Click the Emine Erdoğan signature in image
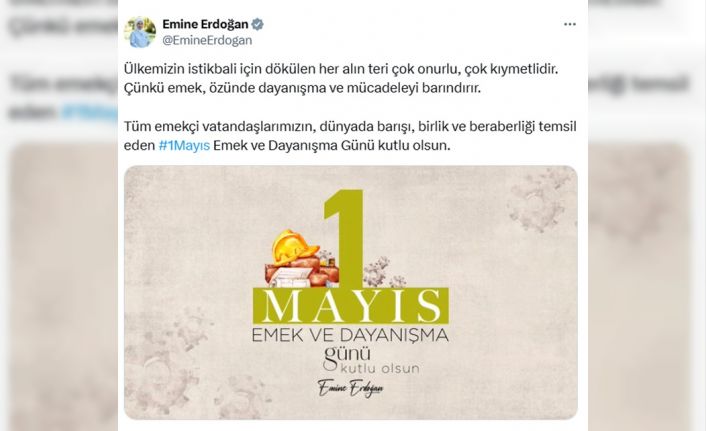Image resolution: width=706 pixels, height=431 pixels. (350, 388)
